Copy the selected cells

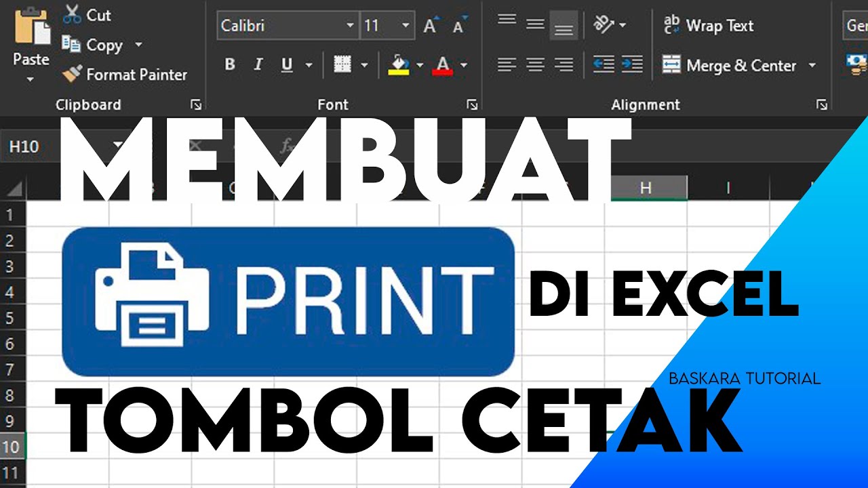pos(94,45)
